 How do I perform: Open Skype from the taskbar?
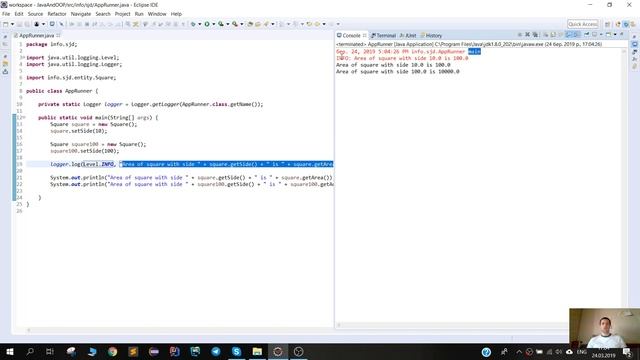click(236, 351)
